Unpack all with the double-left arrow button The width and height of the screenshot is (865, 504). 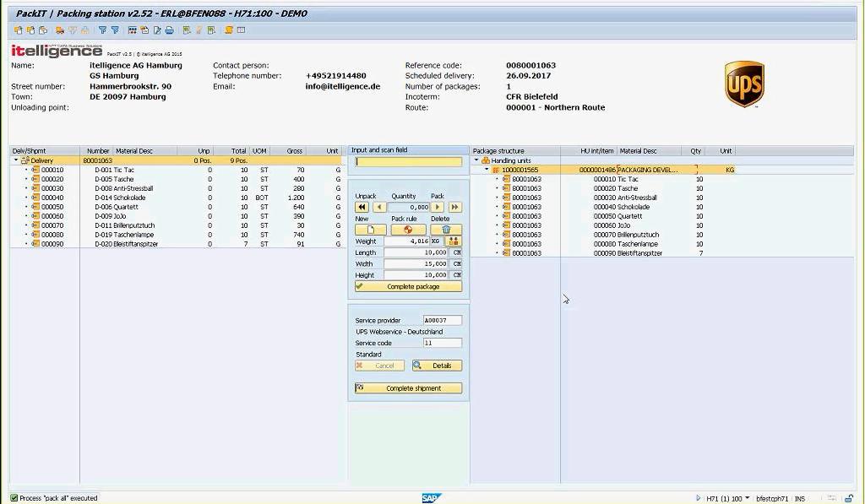pyautogui.click(x=362, y=208)
